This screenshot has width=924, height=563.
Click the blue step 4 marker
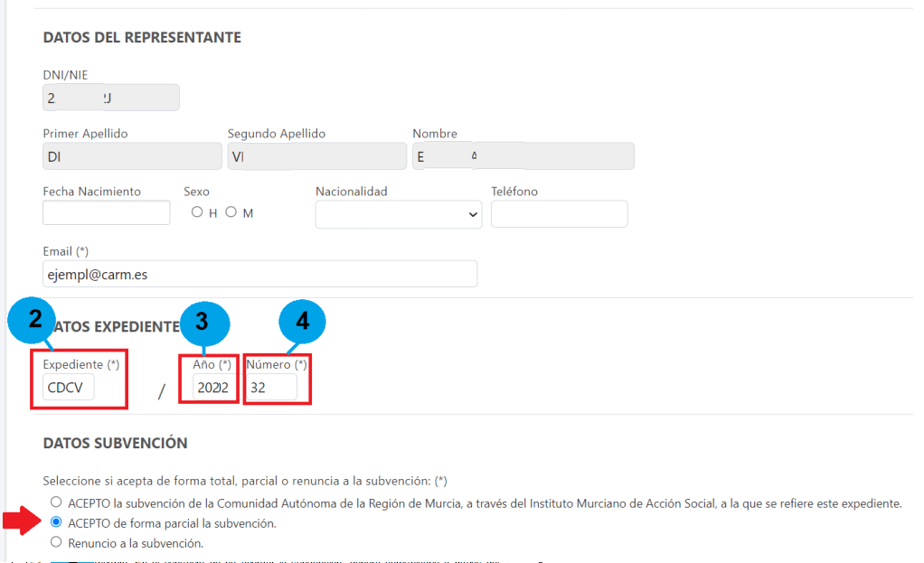(x=302, y=321)
